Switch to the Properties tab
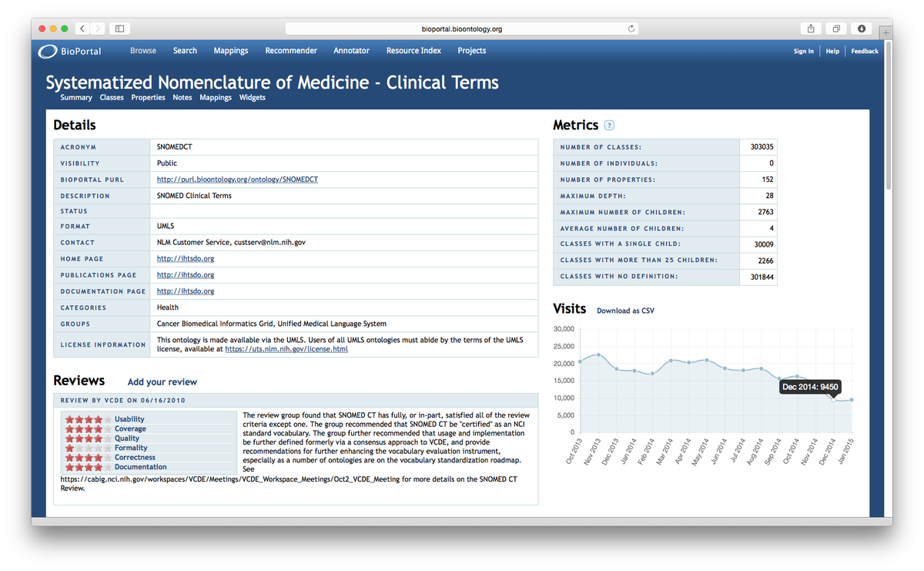The width and height of the screenshot is (924, 571). (149, 98)
